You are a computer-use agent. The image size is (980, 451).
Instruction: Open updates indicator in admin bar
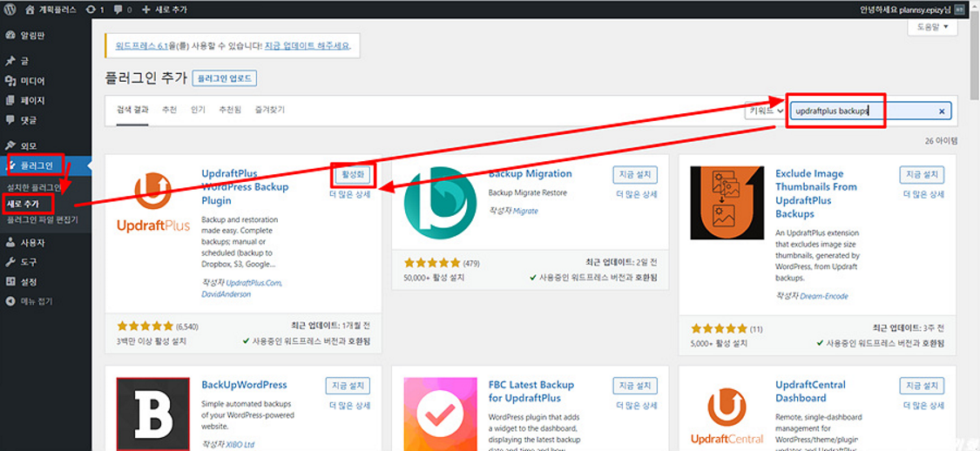point(96,10)
